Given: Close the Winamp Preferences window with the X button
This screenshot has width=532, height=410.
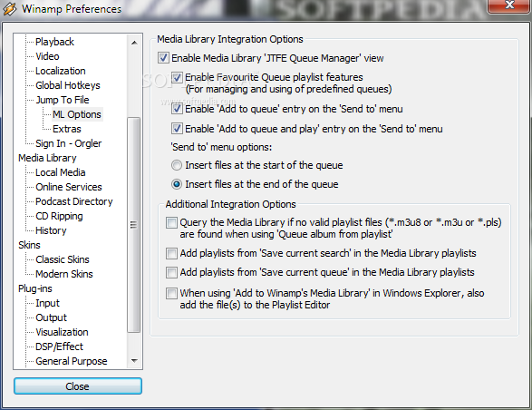Looking at the screenshot, I should 508,5.
